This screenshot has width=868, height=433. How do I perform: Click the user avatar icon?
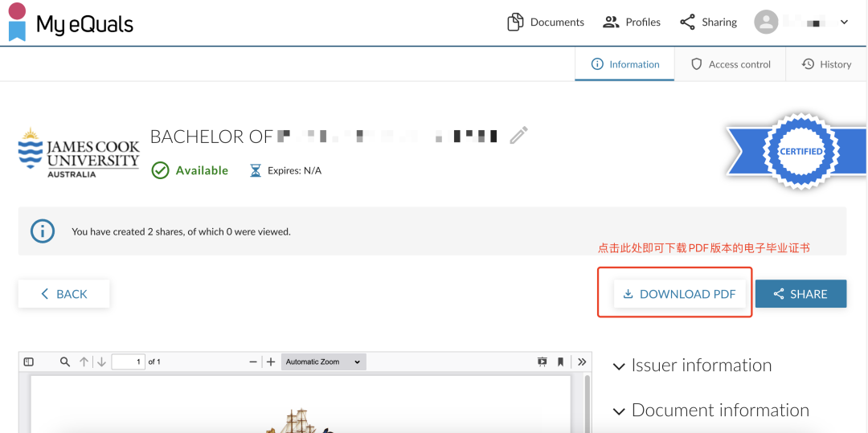point(766,22)
